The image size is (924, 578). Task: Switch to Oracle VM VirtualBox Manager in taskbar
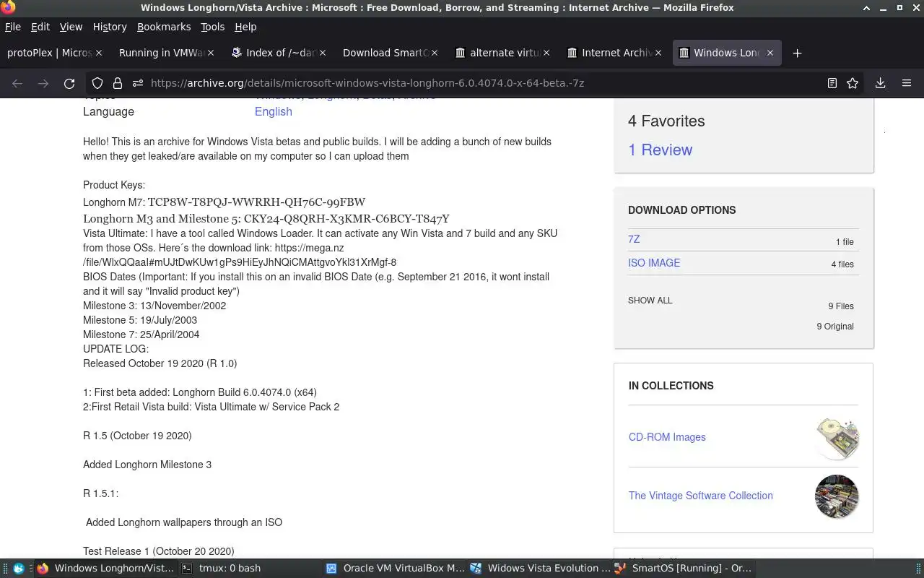395,568
